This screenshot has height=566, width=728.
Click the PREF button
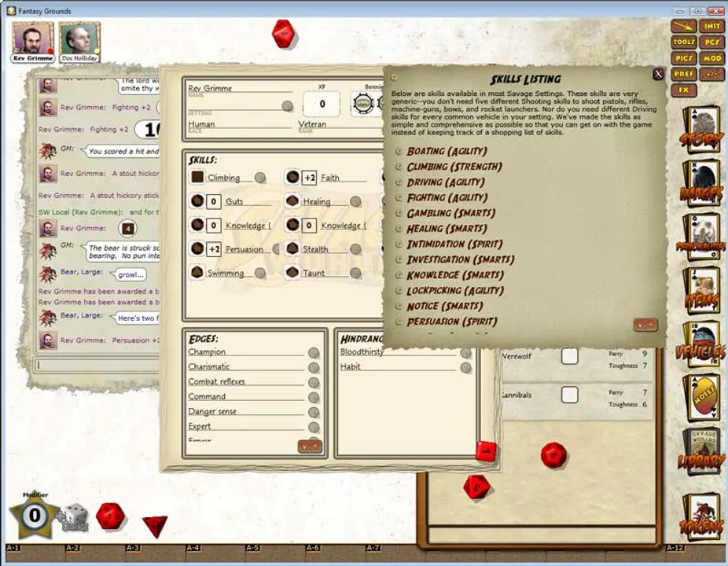pos(684,74)
